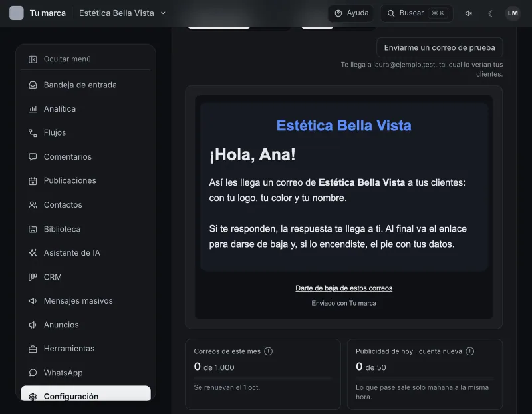Click the 0 de 1.000 email count
The height and width of the screenshot is (414, 532).
[214, 367]
